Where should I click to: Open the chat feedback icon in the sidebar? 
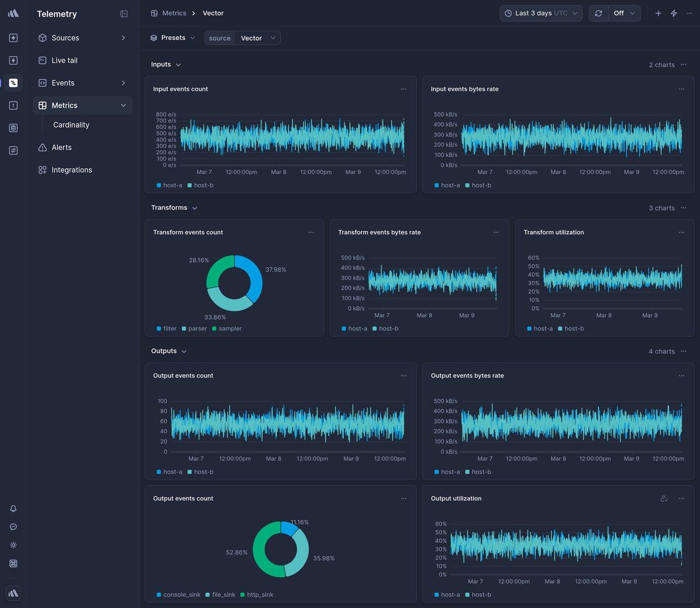pyautogui.click(x=13, y=527)
